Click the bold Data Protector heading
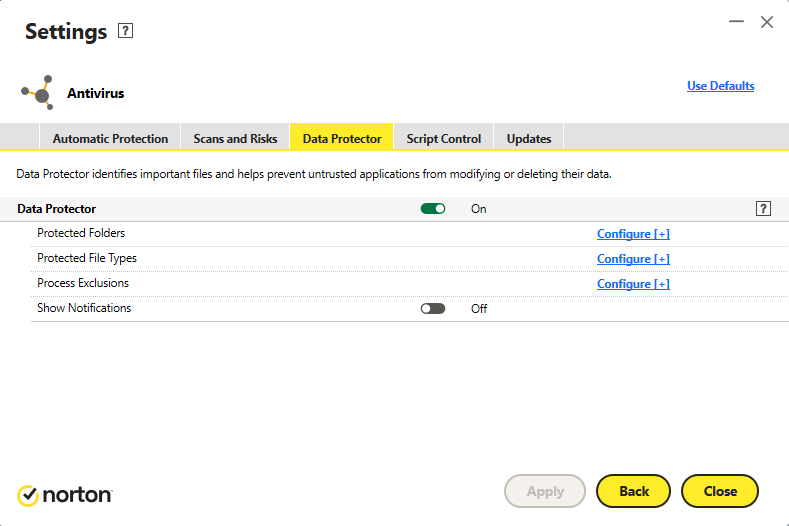The height and width of the screenshot is (526, 789). click(56, 209)
